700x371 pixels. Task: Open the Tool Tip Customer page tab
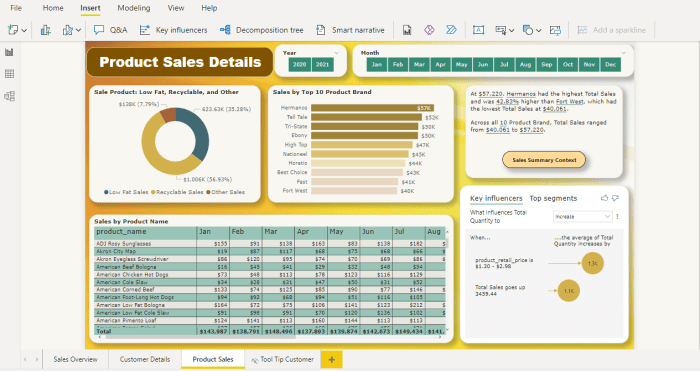click(x=283, y=359)
